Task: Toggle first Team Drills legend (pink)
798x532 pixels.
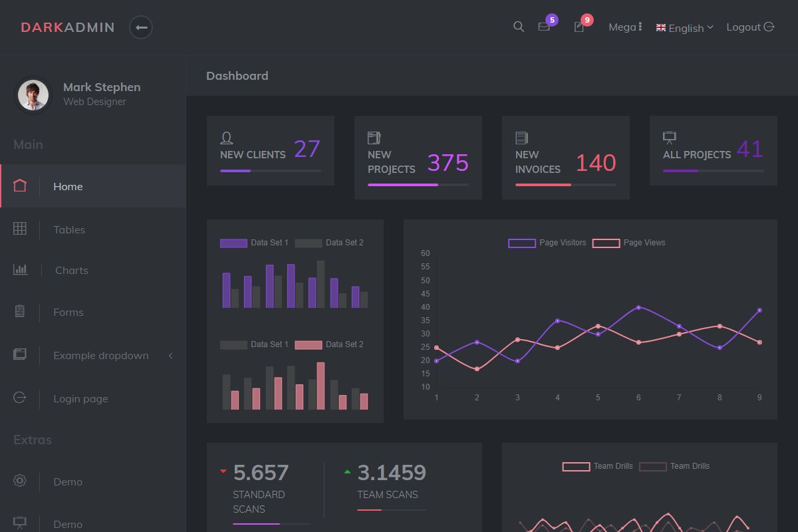Action: click(598, 466)
